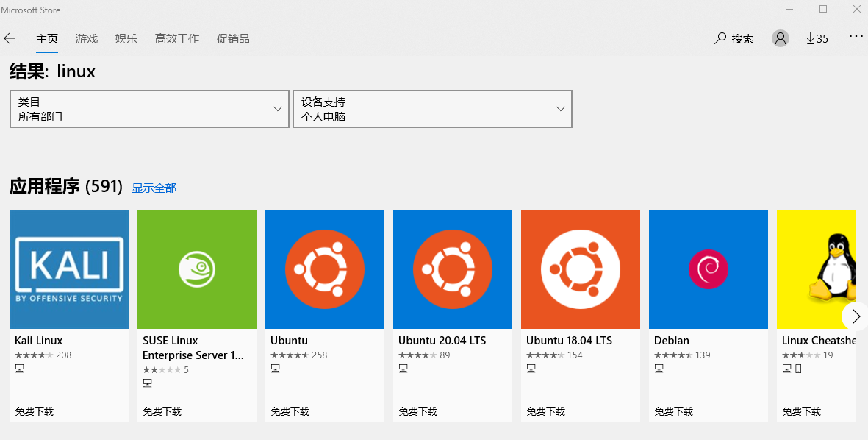This screenshot has width=868, height=440.
Task: Click 免费下载 under Ubuntu 18.04 LTS
Action: [546, 411]
